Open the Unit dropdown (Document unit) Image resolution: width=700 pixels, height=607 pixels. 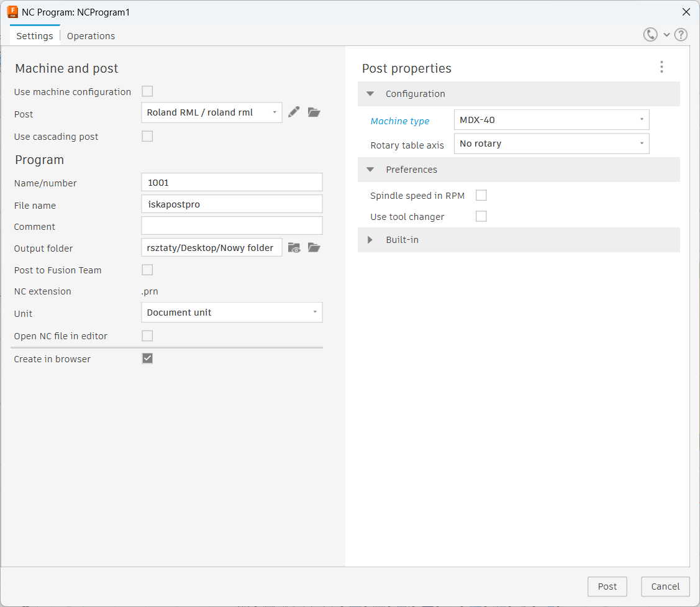click(232, 313)
